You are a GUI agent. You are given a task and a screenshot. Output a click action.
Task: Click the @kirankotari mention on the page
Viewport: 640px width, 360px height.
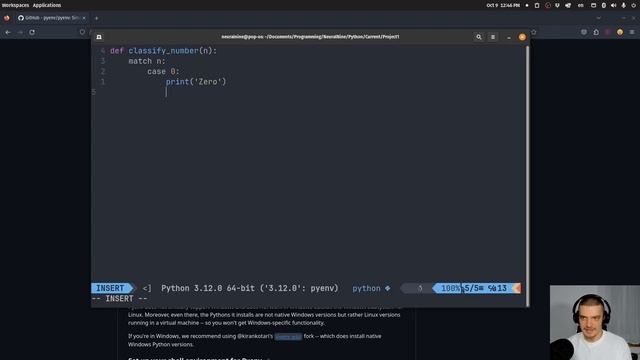pyautogui.click(x=255, y=336)
